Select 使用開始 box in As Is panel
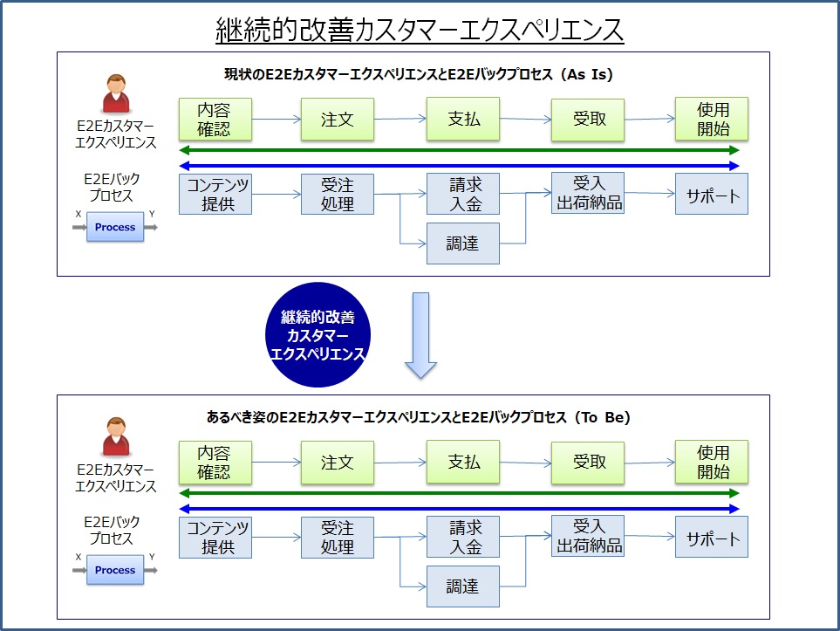The image size is (840, 631). [x=712, y=119]
